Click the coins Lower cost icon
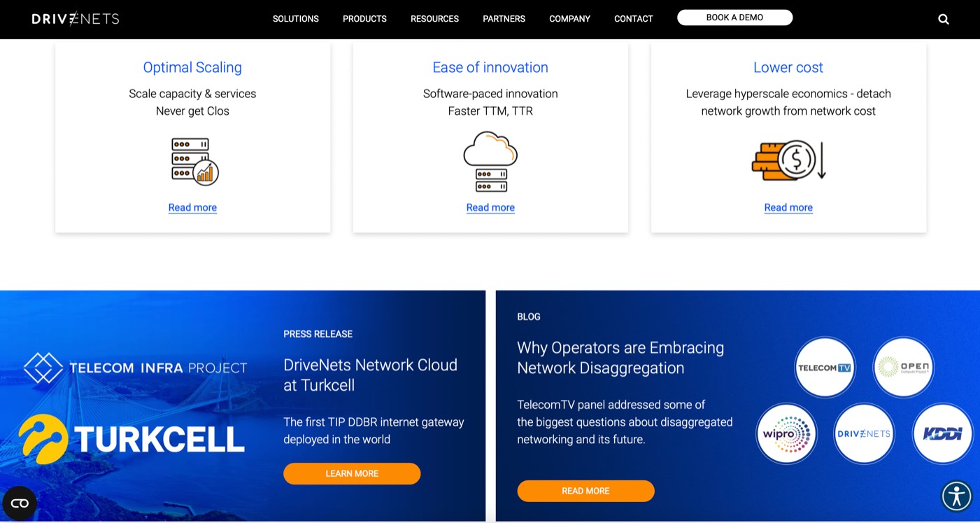Image resolution: width=980 pixels, height=523 pixels. 788,160
